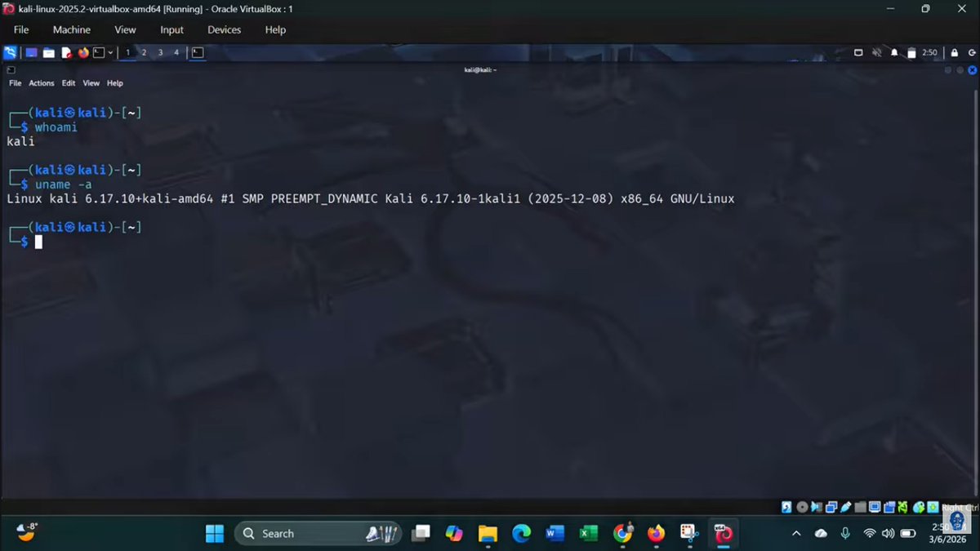Click VirtualBox mouse integration status icon
980x551 pixels.
920,507
